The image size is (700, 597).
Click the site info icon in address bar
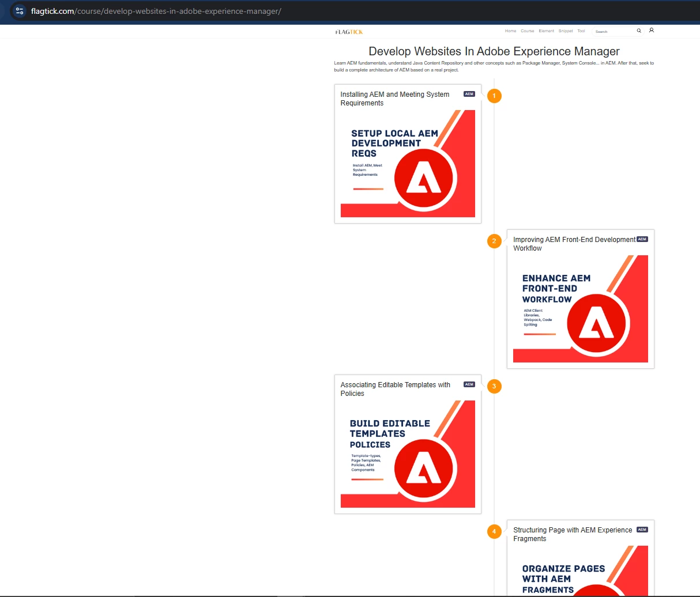click(x=19, y=11)
